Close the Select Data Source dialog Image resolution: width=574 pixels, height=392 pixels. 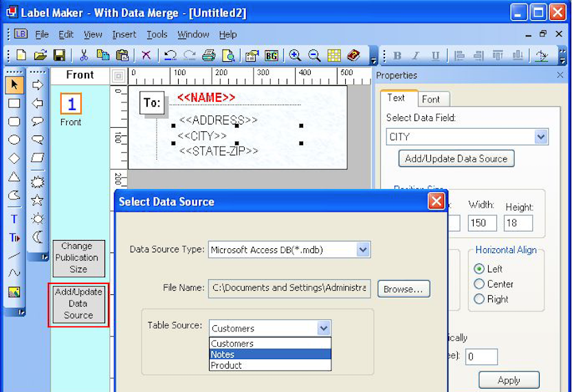coord(436,201)
